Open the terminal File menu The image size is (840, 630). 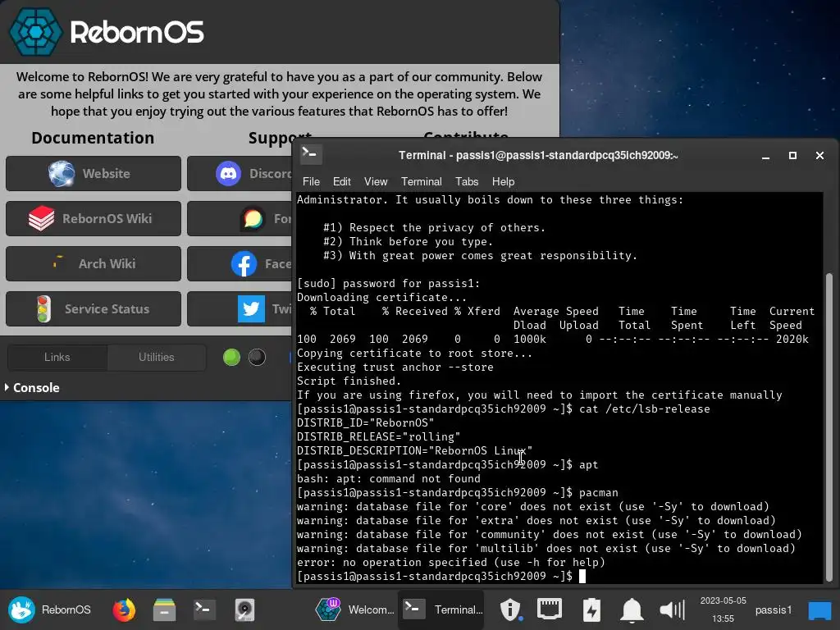(311, 181)
